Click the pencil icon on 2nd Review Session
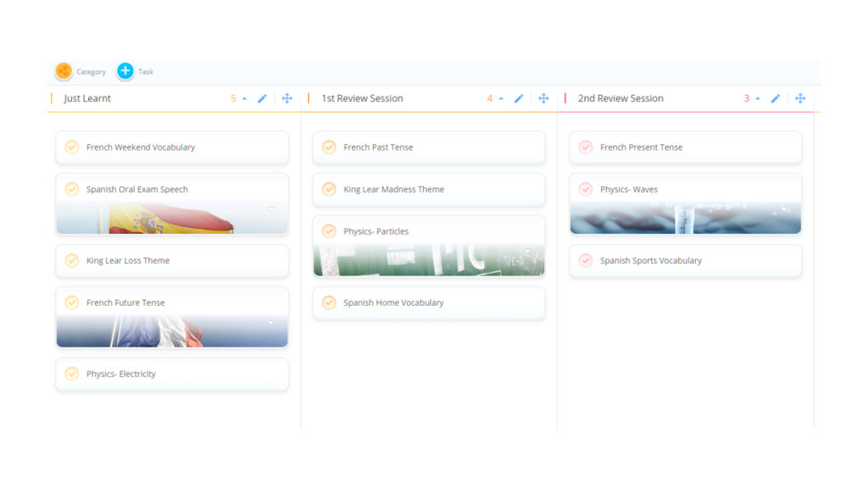Screen dimensions: 868x488 775,98
